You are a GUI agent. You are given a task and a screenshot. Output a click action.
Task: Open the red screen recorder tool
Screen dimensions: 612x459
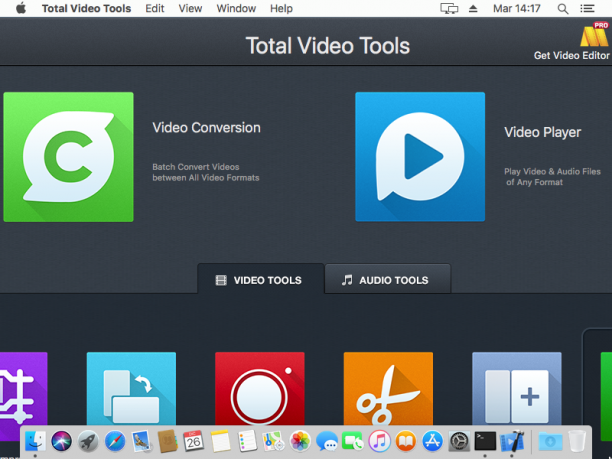pyautogui.click(x=260, y=389)
